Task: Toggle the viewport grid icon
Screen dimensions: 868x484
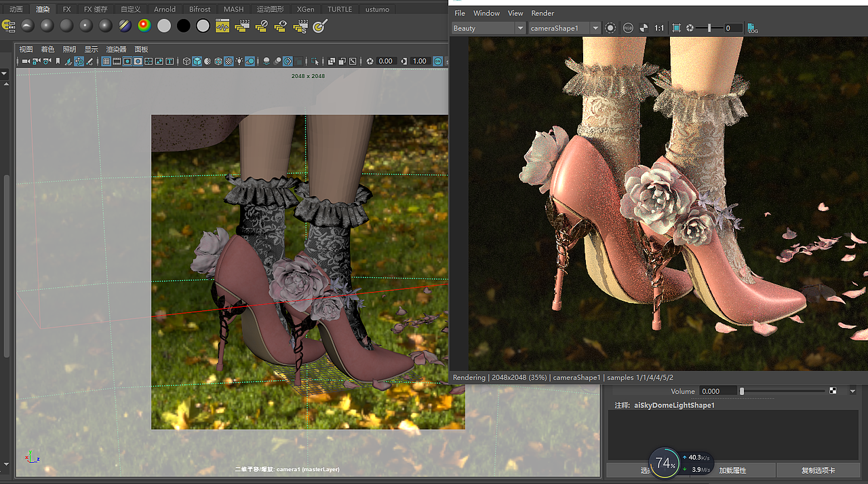Action: pos(106,61)
